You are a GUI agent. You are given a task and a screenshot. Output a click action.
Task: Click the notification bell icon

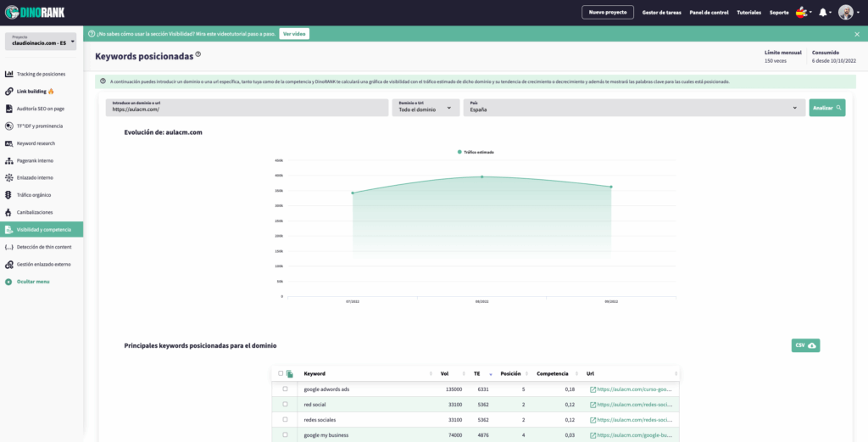(x=822, y=13)
